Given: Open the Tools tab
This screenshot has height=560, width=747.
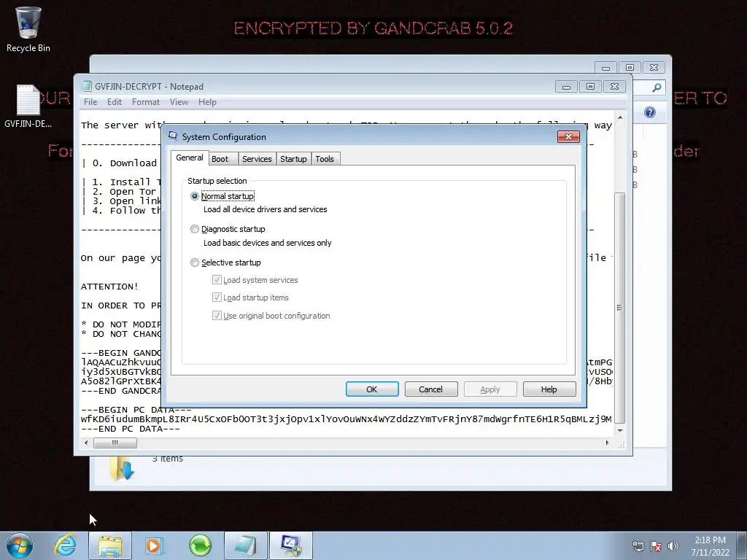Looking at the screenshot, I should click(325, 159).
